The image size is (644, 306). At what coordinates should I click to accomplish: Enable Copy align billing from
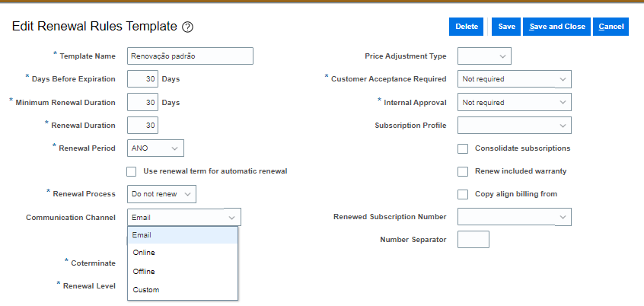(x=463, y=194)
